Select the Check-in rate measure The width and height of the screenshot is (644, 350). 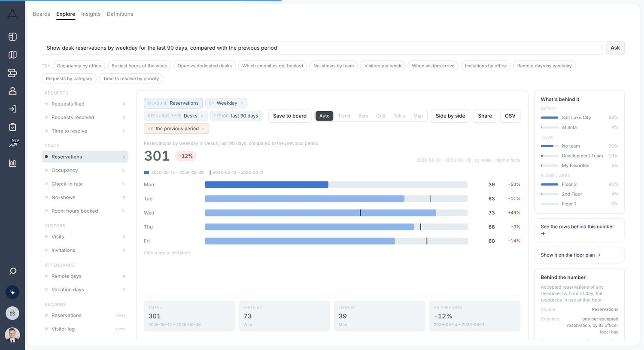tap(85, 184)
